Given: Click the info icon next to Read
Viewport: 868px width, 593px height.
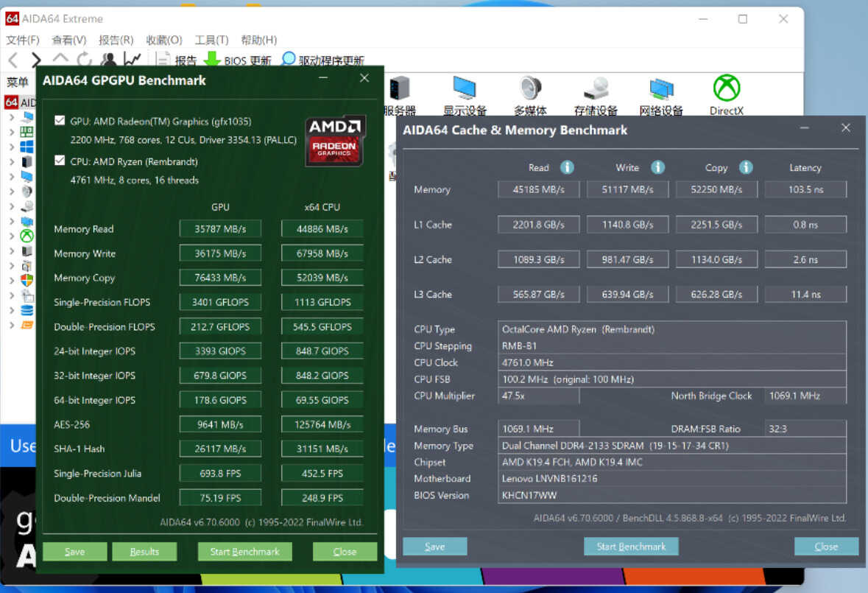Looking at the screenshot, I should tap(567, 167).
